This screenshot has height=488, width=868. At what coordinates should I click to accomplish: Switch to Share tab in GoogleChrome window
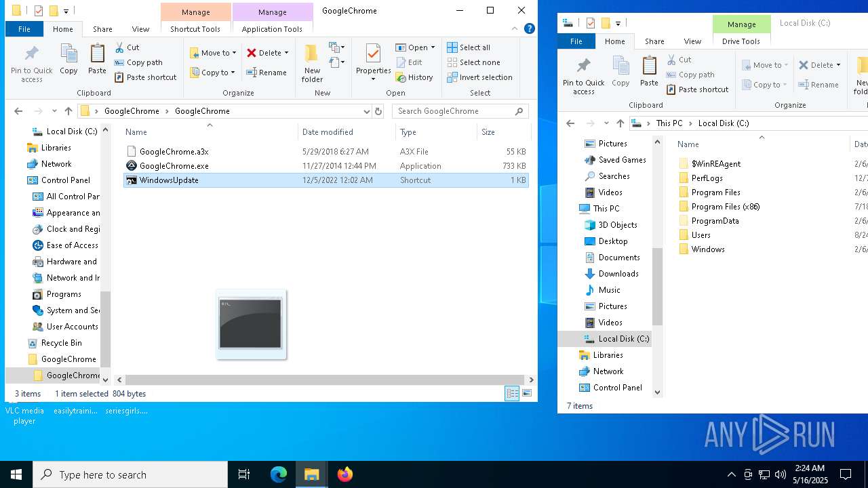point(102,29)
